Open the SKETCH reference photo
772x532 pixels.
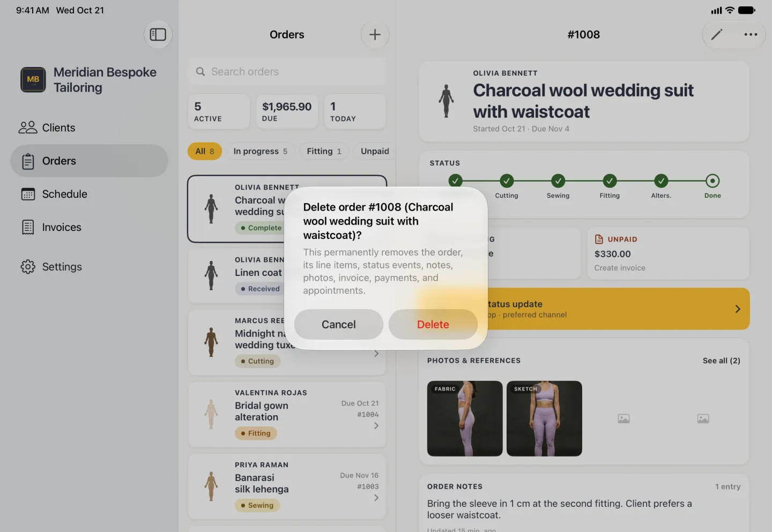(x=544, y=418)
